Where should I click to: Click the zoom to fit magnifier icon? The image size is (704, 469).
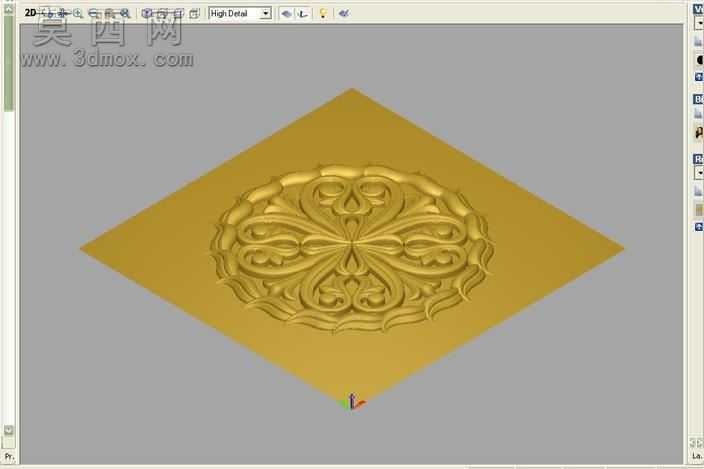pyautogui.click(x=125, y=13)
